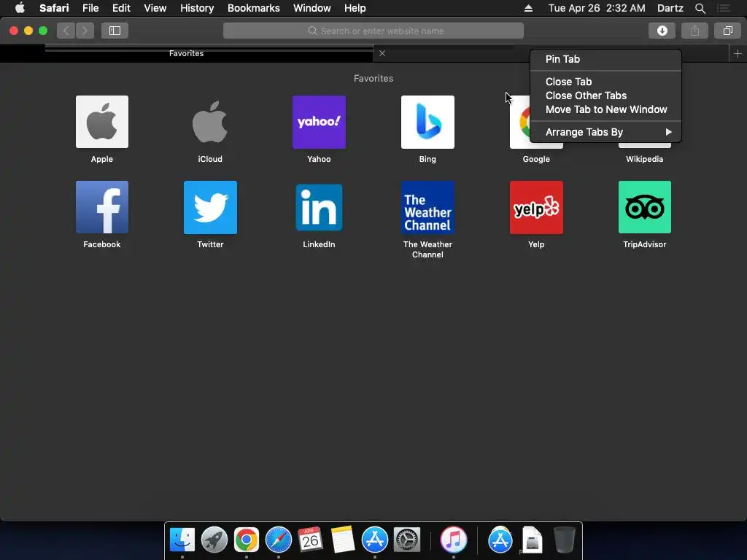The image size is (747, 560).
Task: Open the iCloud favorite
Action: (x=210, y=122)
